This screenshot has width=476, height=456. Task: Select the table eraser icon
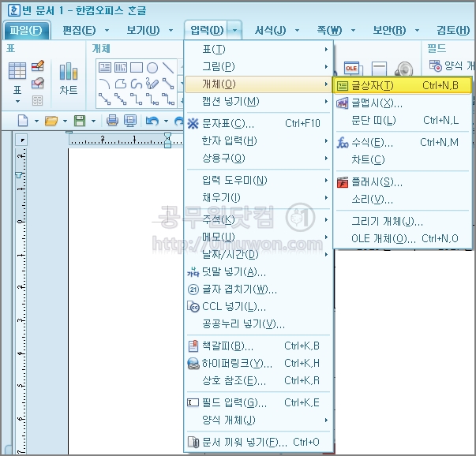[x=38, y=83]
